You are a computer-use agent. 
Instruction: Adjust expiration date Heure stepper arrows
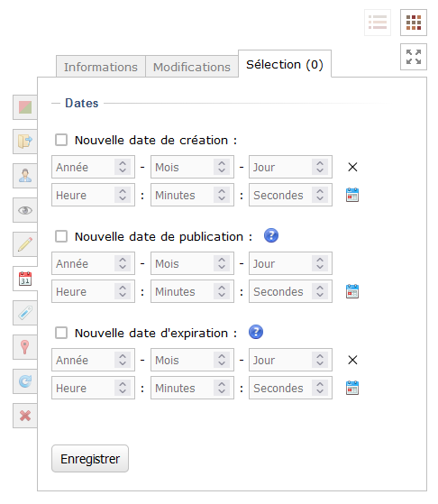[x=123, y=388]
